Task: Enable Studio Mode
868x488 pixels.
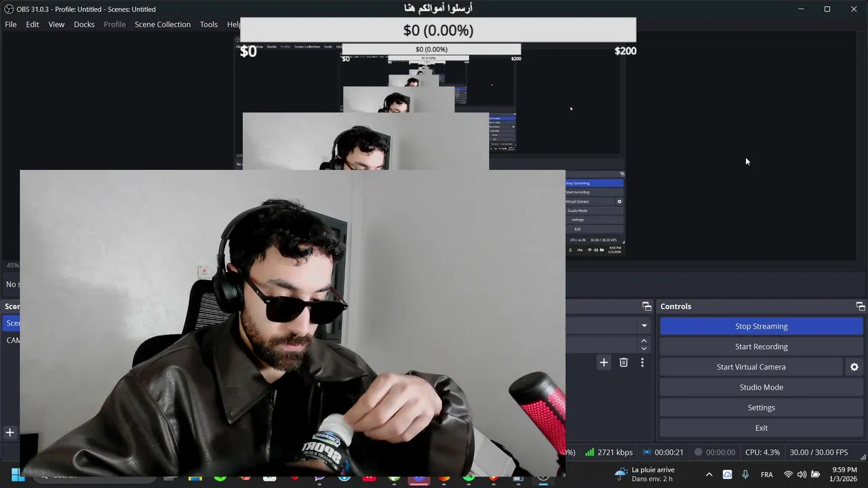Action: 761,387
